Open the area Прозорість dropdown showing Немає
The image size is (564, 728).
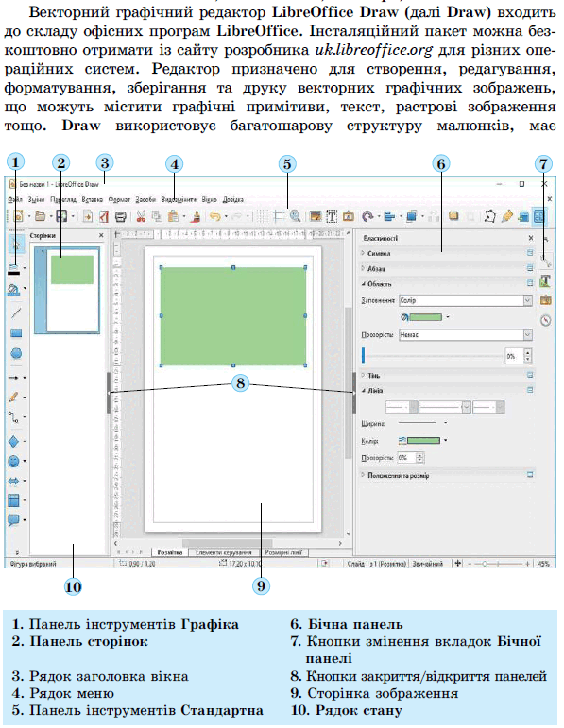[x=466, y=335]
